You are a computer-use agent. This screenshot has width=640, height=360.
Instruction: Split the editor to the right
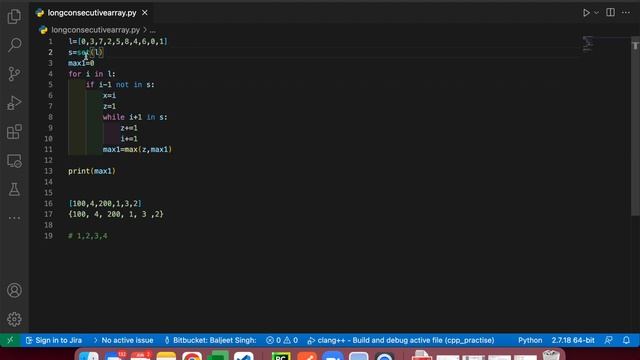pos(610,12)
